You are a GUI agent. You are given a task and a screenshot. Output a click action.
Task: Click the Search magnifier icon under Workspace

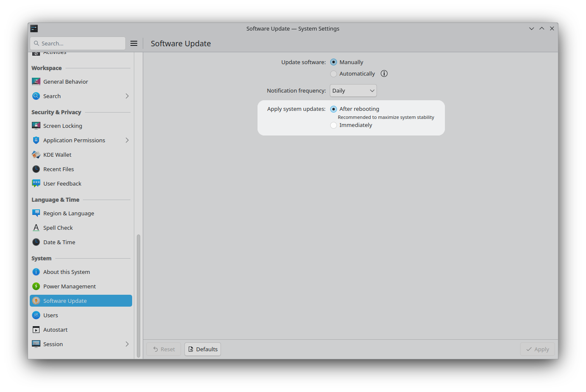[36, 96]
